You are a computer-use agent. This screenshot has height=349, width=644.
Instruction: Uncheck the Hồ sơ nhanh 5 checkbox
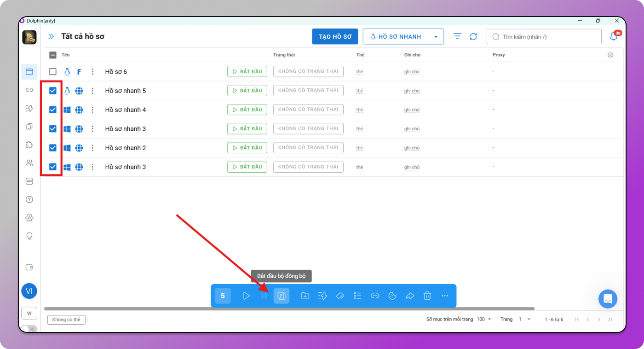tap(53, 91)
